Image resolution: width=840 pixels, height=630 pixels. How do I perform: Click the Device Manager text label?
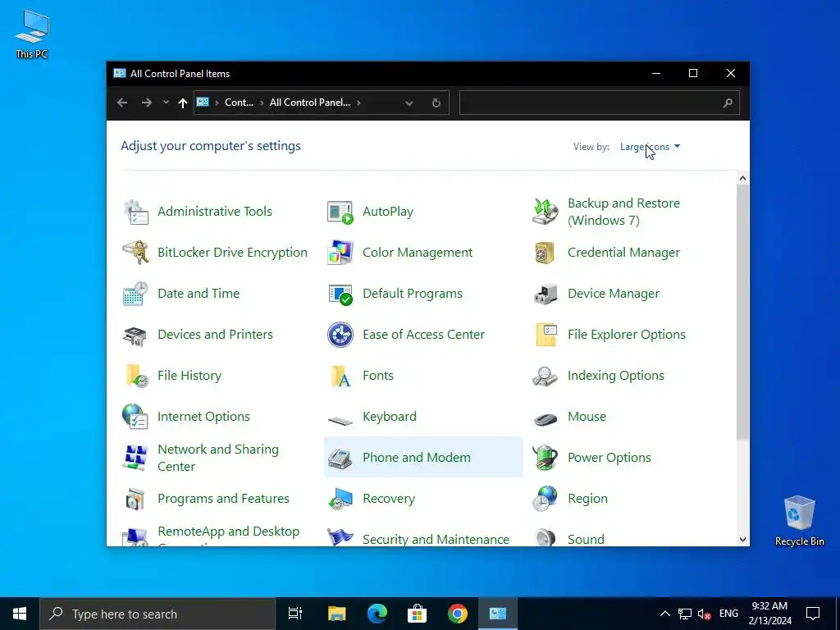[614, 294]
